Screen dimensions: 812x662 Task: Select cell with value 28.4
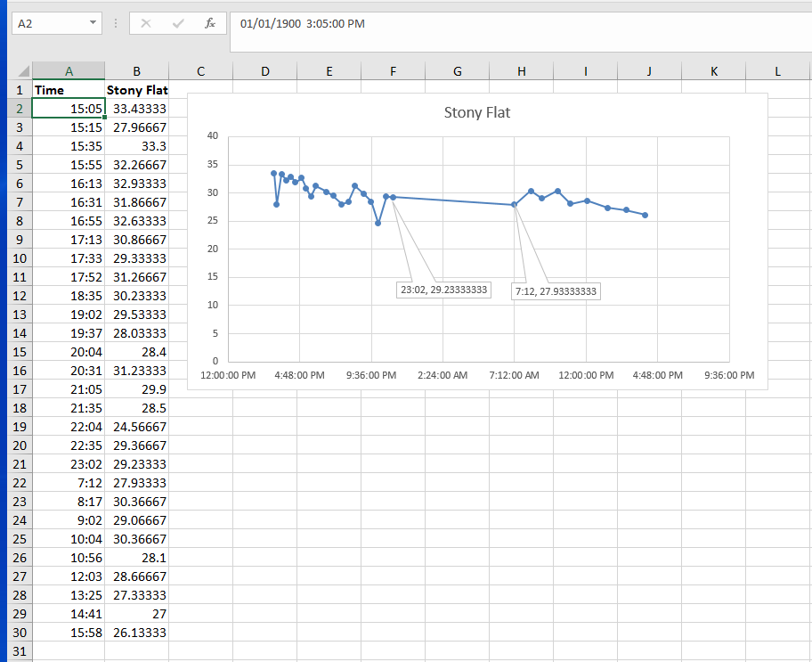pos(137,352)
